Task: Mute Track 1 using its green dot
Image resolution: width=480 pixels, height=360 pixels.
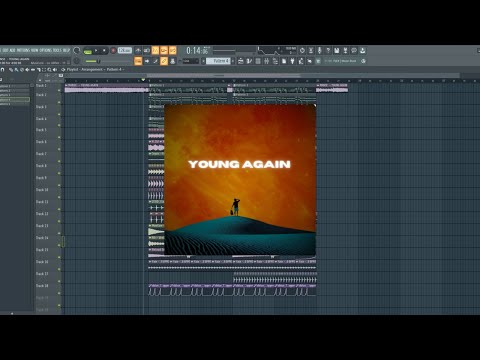Action: coord(59,90)
